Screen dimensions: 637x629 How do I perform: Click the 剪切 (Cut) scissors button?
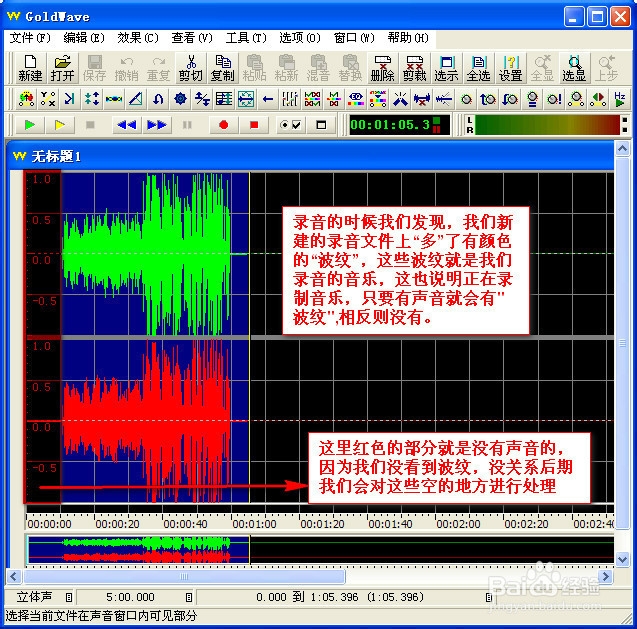(191, 68)
